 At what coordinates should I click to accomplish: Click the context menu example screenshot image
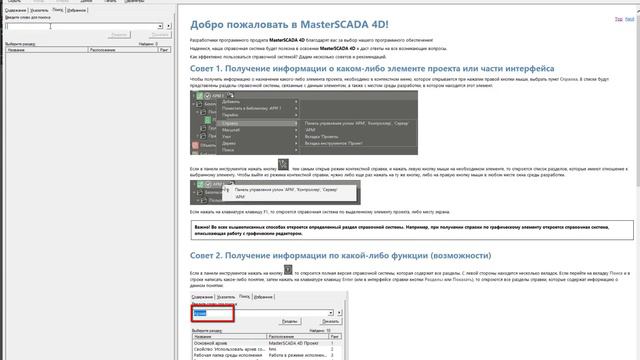tap(304, 123)
